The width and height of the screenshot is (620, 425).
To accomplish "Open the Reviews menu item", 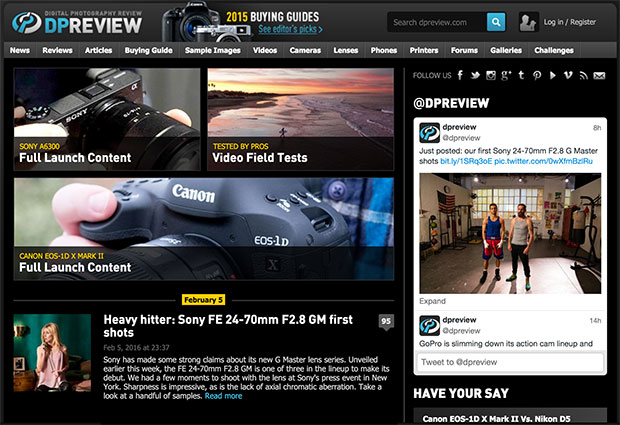I will click(57, 50).
